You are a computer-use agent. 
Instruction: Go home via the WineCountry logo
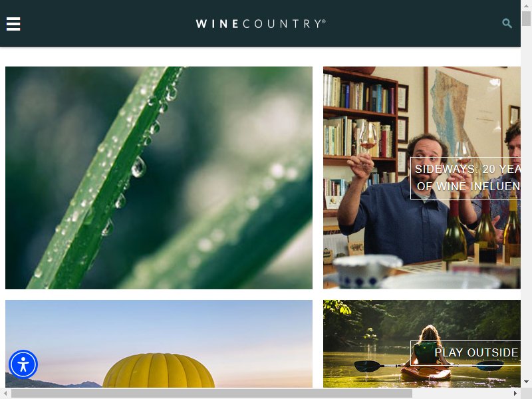click(x=261, y=24)
